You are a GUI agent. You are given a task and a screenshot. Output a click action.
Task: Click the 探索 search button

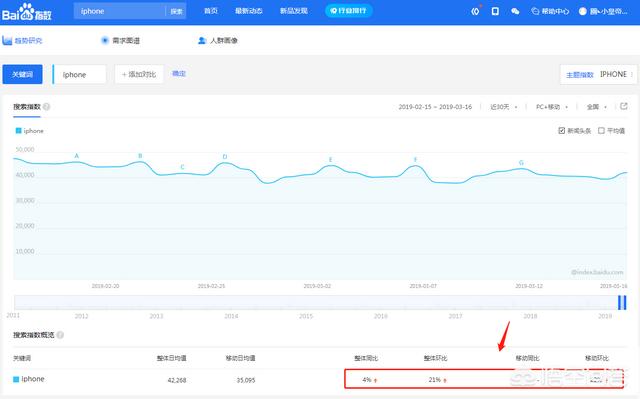click(x=176, y=11)
